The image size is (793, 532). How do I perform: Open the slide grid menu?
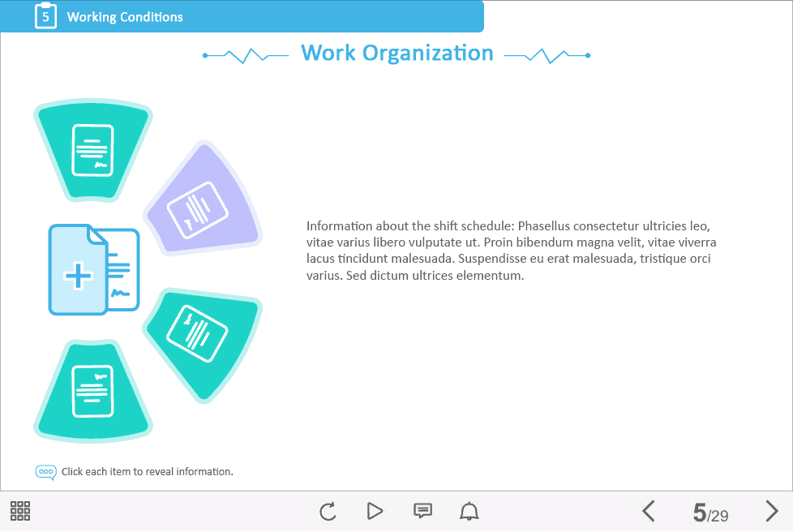(20, 511)
